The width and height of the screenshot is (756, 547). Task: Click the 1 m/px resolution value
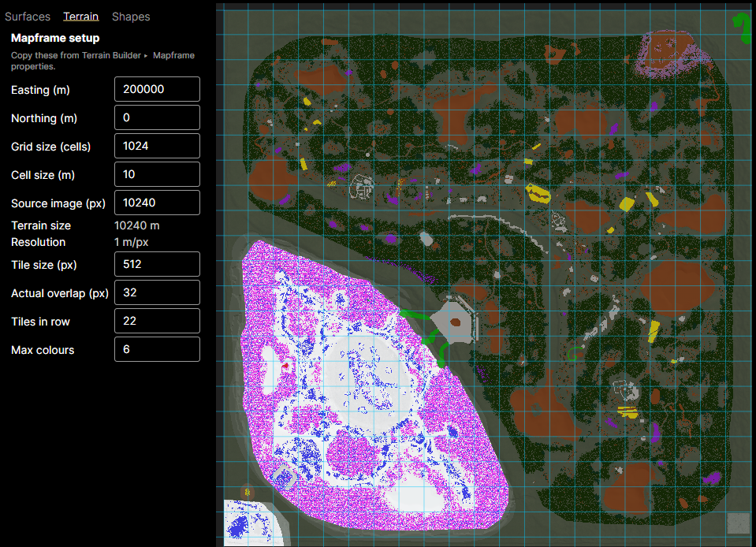(131, 242)
